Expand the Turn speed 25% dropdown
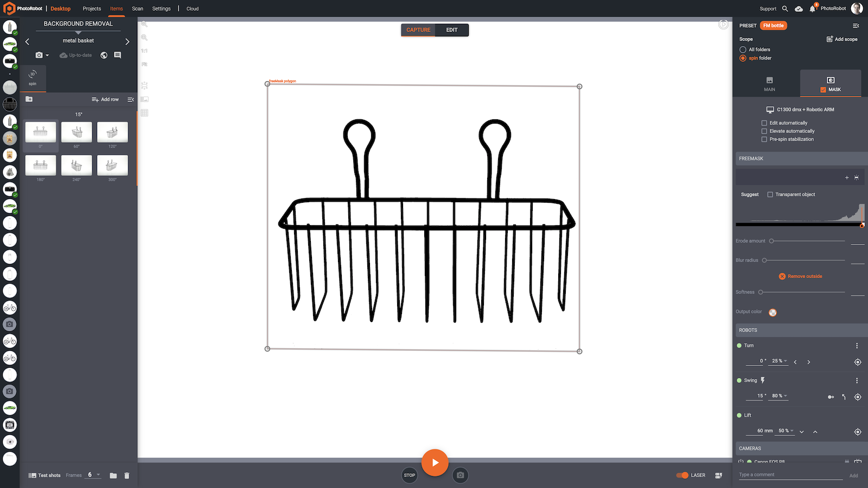The image size is (868, 488). pyautogui.click(x=778, y=361)
